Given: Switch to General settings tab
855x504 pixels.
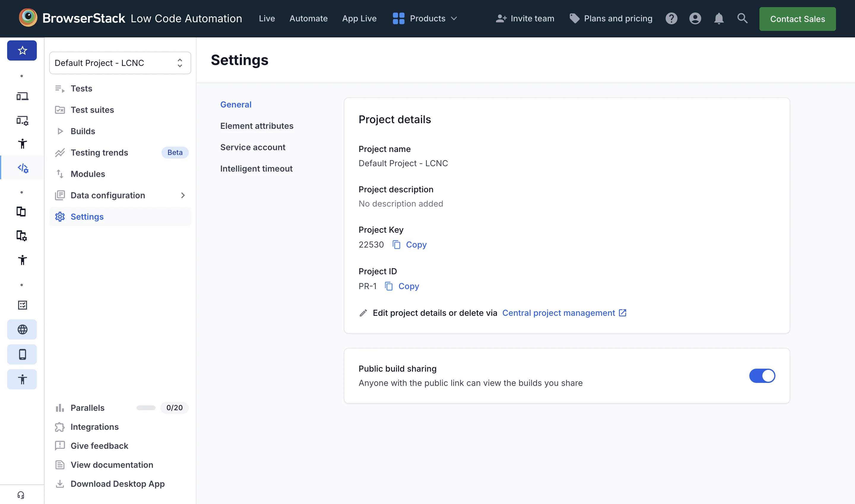Looking at the screenshot, I should 236,104.
